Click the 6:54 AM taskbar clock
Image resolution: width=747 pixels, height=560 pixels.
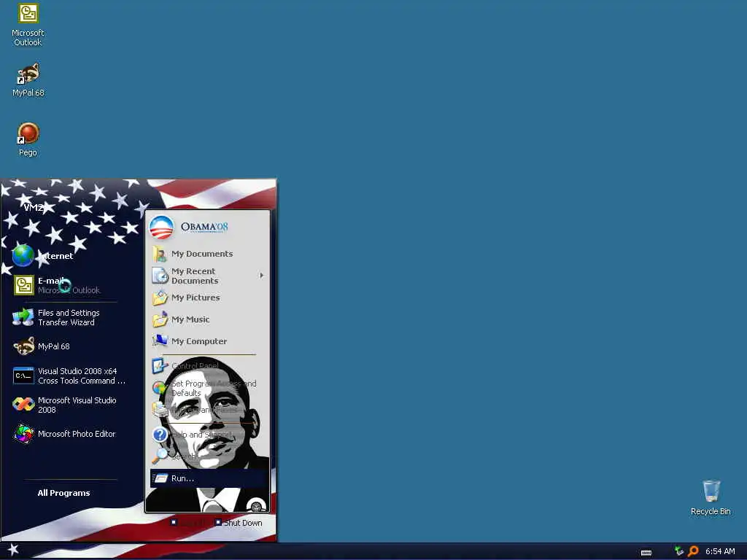(x=720, y=551)
